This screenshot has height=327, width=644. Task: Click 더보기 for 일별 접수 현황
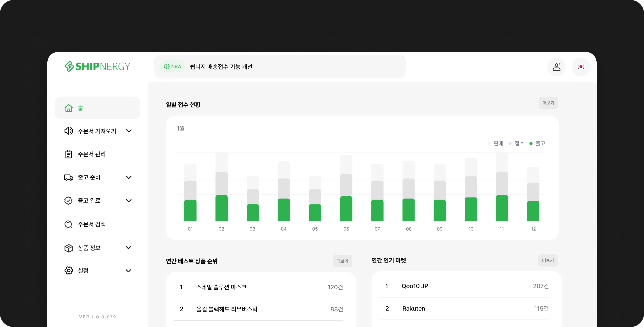tap(548, 103)
